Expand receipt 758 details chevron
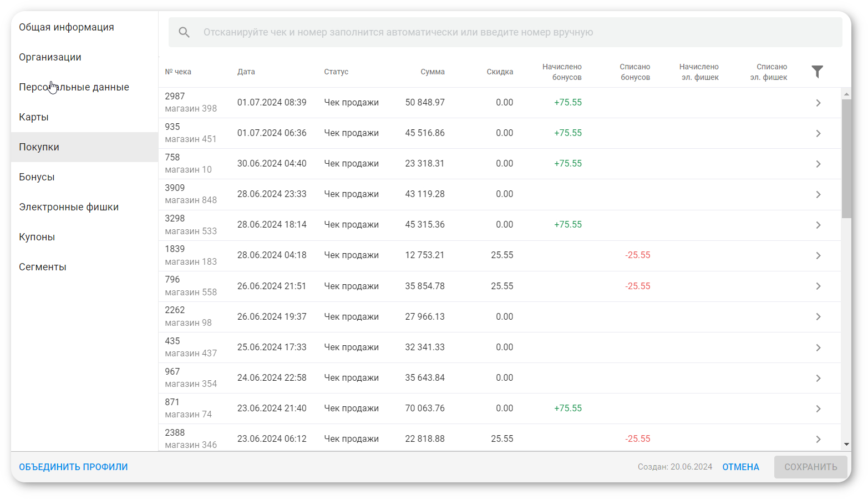This screenshot has width=868, height=499. [x=818, y=164]
